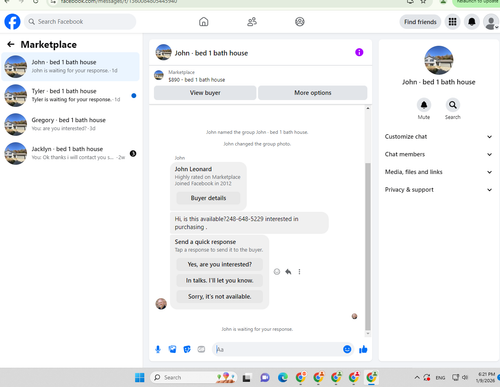
Task: Expand Media, files and links section
Action: (x=438, y=172)
